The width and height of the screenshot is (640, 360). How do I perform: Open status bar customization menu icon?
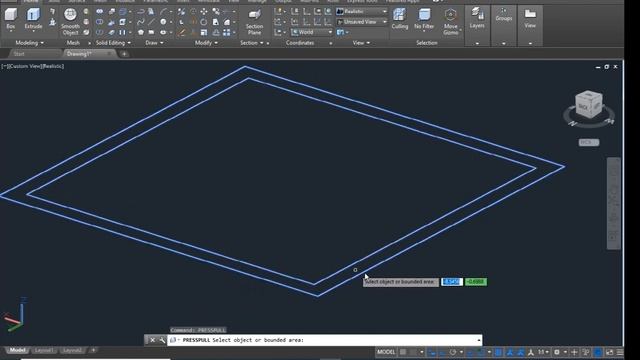(x=620, y=352)
